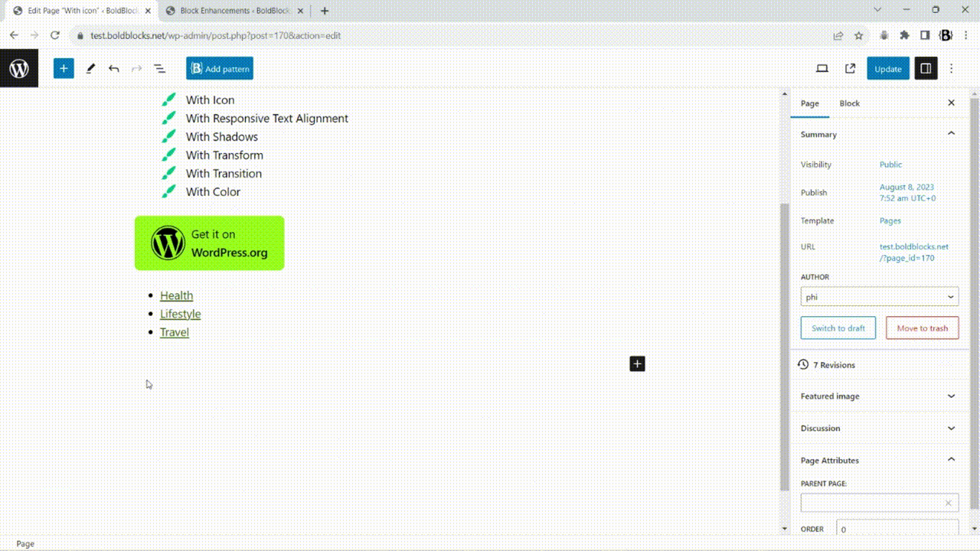Open a new browser tab
The height and width of the screenshot is (551, 980).
(325, 11)
